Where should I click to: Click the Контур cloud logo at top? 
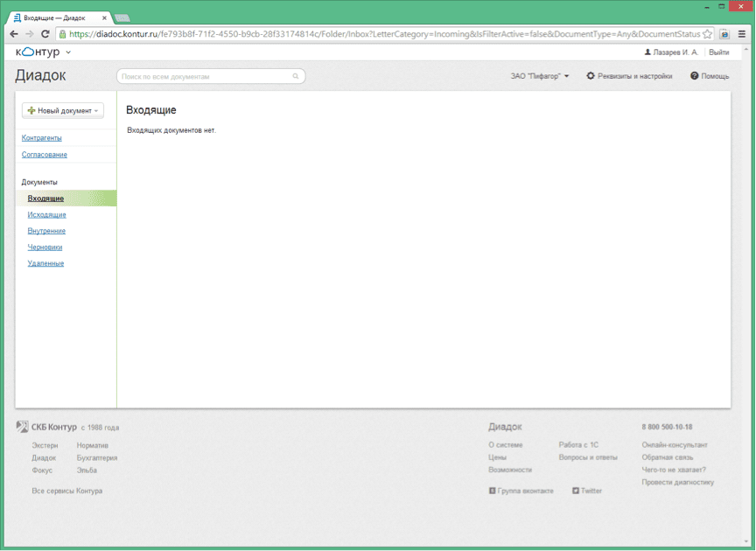(x=38, y=52)
